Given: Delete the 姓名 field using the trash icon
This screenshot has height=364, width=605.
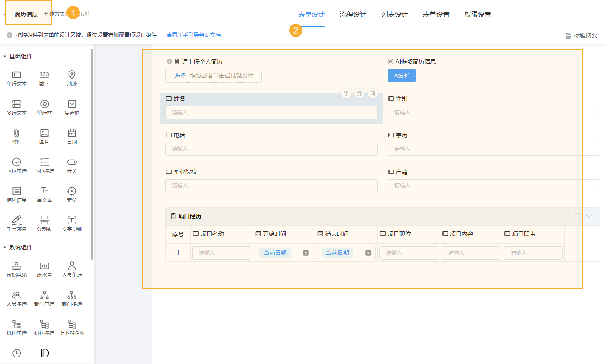Looking at the screenshot, I should click(x=372, y=93).
